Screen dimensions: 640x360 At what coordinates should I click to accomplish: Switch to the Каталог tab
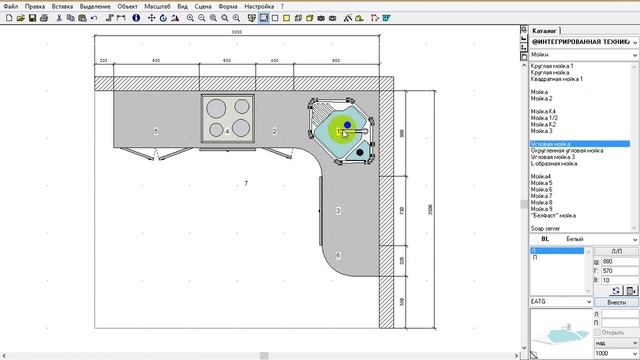pyautogui.click(x=544, y=31)
